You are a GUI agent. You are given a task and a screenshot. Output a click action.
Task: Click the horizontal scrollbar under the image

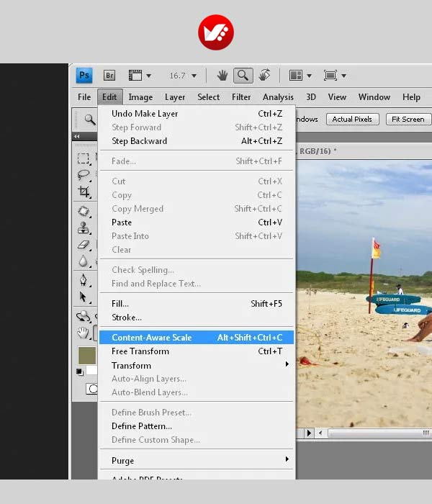pyautogui.click(x=379, y=433)
